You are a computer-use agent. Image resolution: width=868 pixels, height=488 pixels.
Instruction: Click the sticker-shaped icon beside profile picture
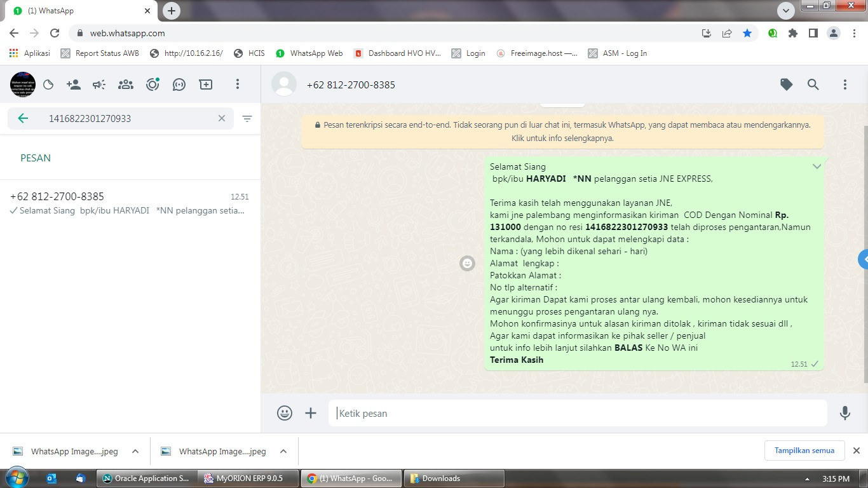pyautogui.click(x=48, y=85)
